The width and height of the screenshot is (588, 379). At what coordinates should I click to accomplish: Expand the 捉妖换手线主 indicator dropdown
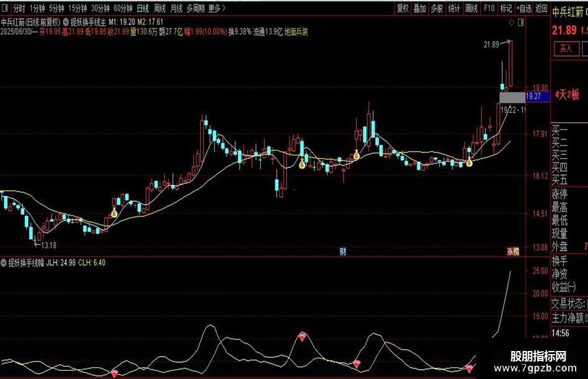click(x=66, y=22)
